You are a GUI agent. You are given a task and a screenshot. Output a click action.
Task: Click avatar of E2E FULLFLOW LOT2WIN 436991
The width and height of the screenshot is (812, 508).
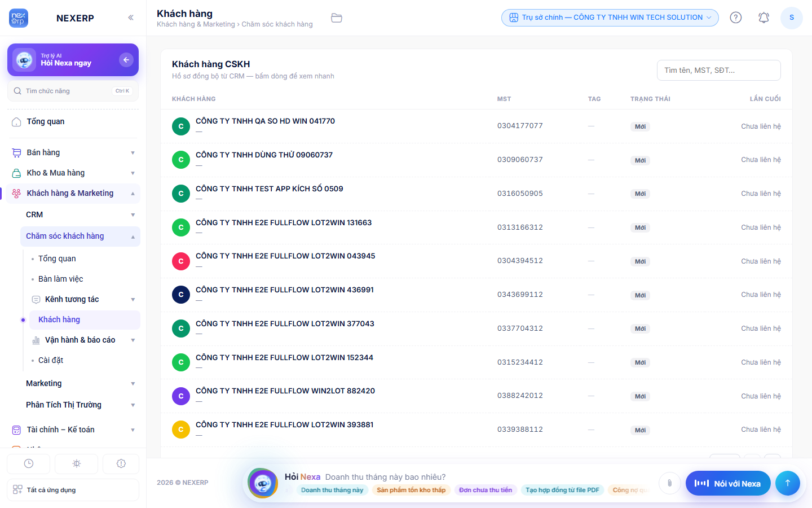tap(181, 295)
